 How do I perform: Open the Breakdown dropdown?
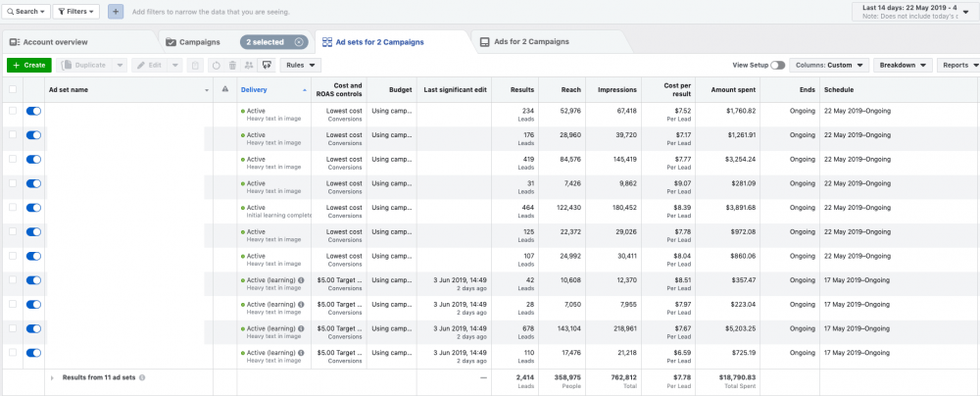[x=903, y=65]
